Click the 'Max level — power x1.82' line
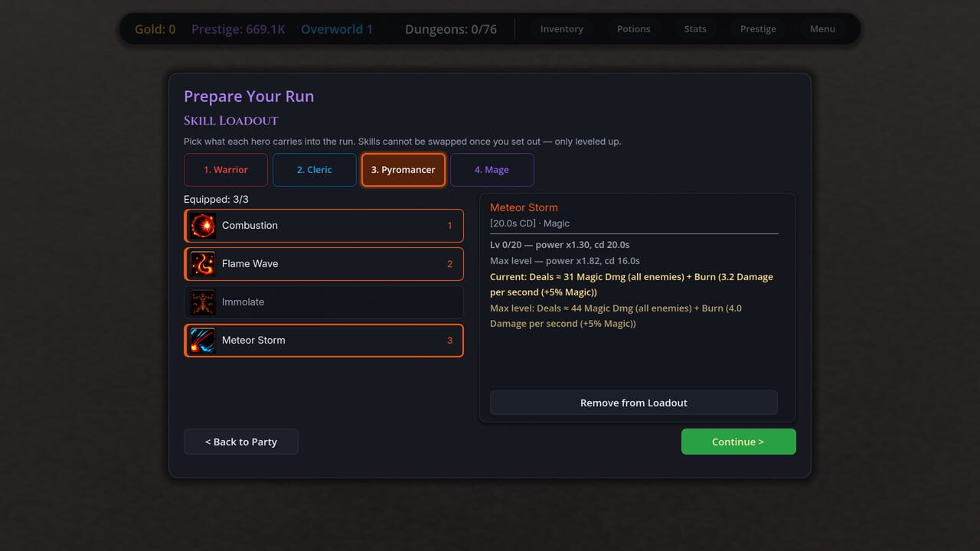 (x=565, y=261)
